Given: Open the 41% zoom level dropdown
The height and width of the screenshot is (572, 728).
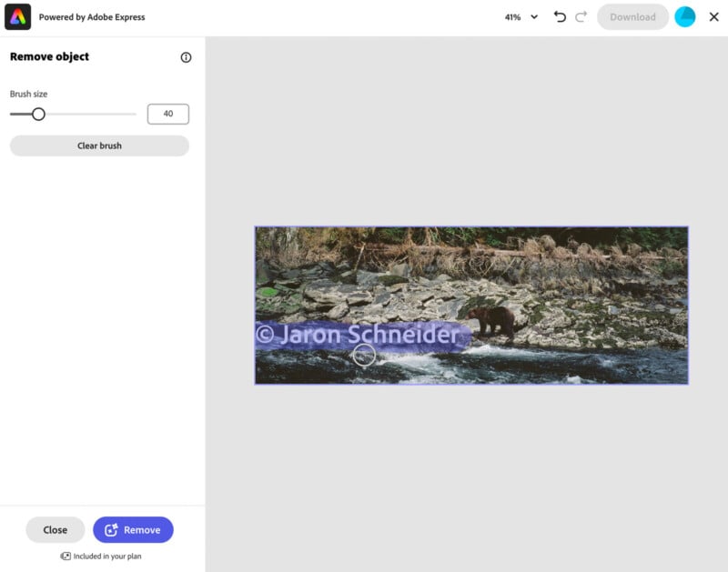Looking at the screenshot, I should coord(513,17).
